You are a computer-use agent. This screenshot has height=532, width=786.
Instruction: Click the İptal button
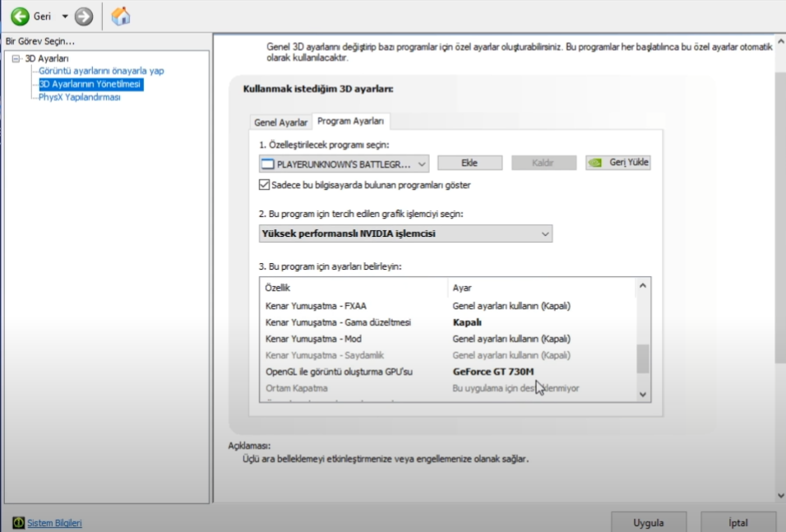[x=737, y=522]
